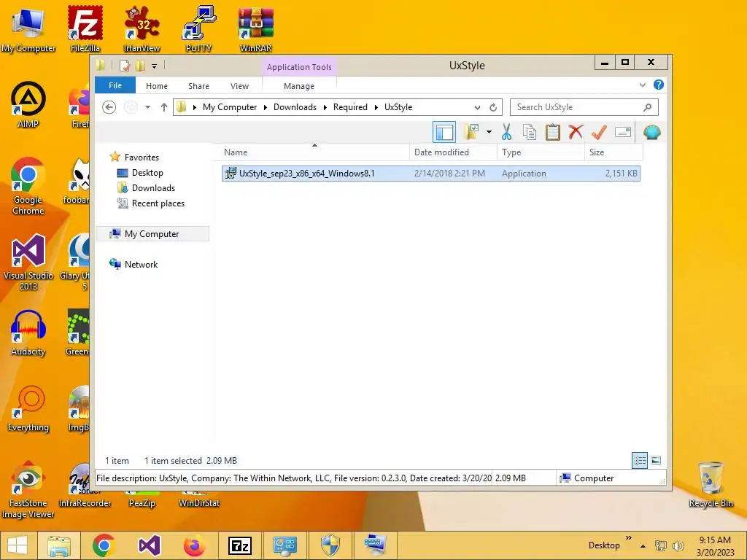Click the UxStyle breadcrumb segment
This screenshot has height=560, width=747.
pos(398,107)
